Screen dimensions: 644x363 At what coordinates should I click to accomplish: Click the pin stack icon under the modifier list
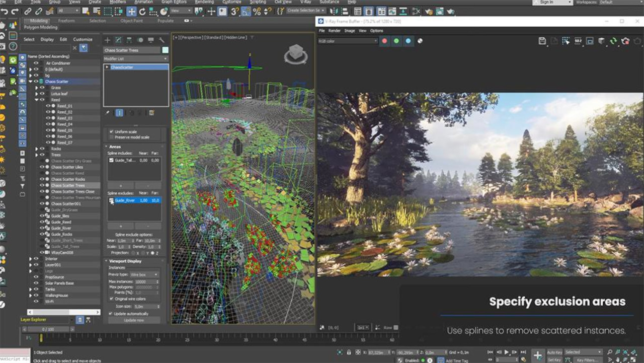tap(108, 113)
